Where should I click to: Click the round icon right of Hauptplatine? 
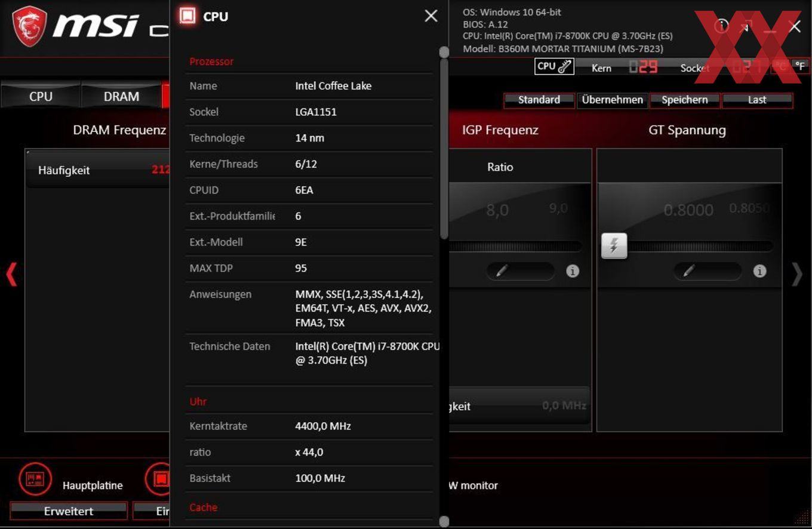158,479
